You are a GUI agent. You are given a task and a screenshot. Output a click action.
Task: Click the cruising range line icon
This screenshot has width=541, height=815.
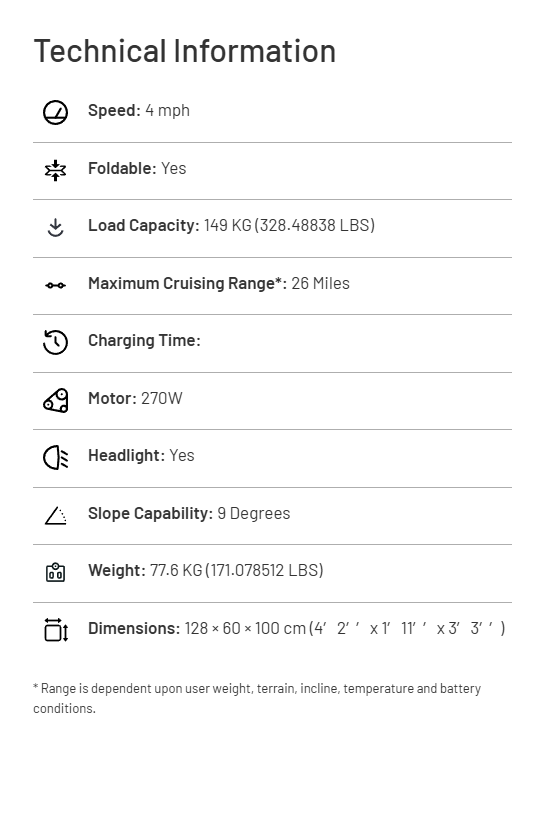pos(55,285)
